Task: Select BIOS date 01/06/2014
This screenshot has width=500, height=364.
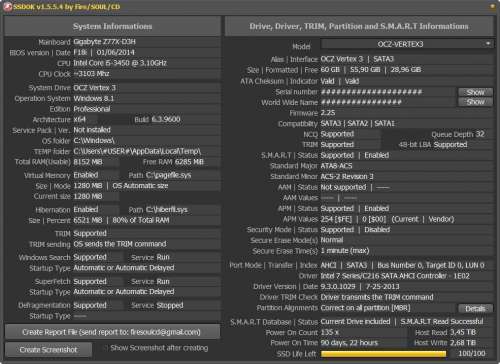Action: (115, 52)
